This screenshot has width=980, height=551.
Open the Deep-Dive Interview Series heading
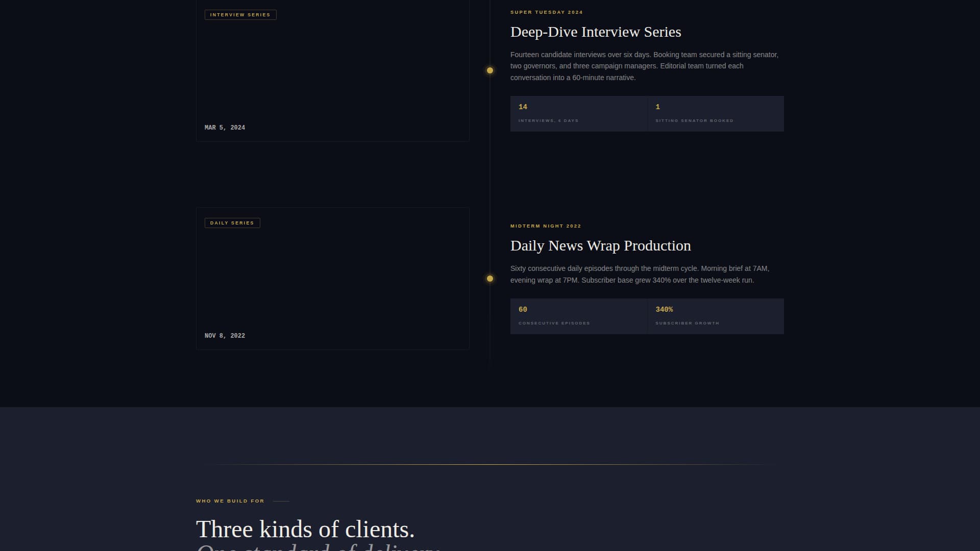595,32
